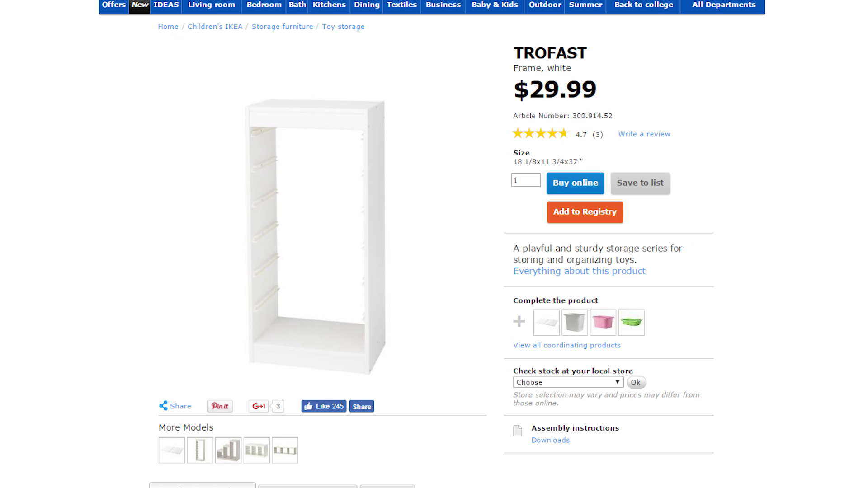
Task: Click the Facebook Like thumbs-up button
Action: pos(324,406)
